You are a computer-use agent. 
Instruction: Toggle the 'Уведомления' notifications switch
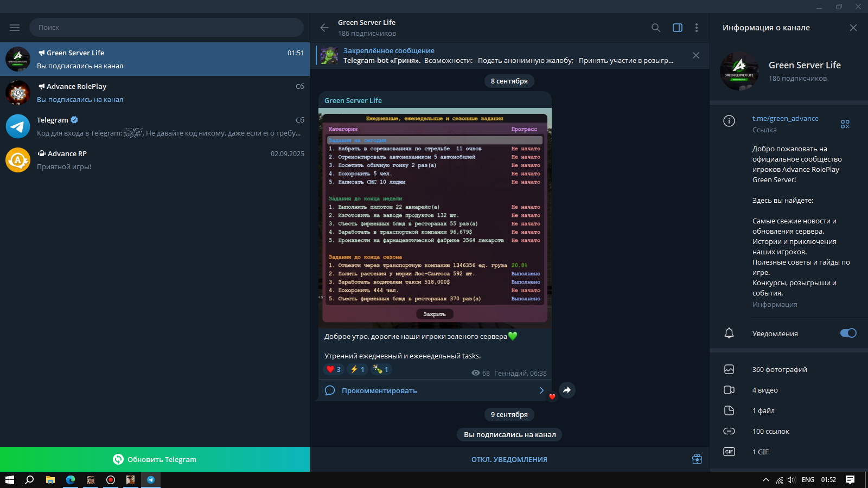coord(848,333)
